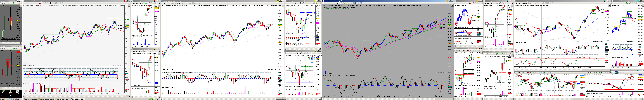
Task: Zoom in on the FDAX 6 RangeAlt chart
Action: click(x=45, y=3)
